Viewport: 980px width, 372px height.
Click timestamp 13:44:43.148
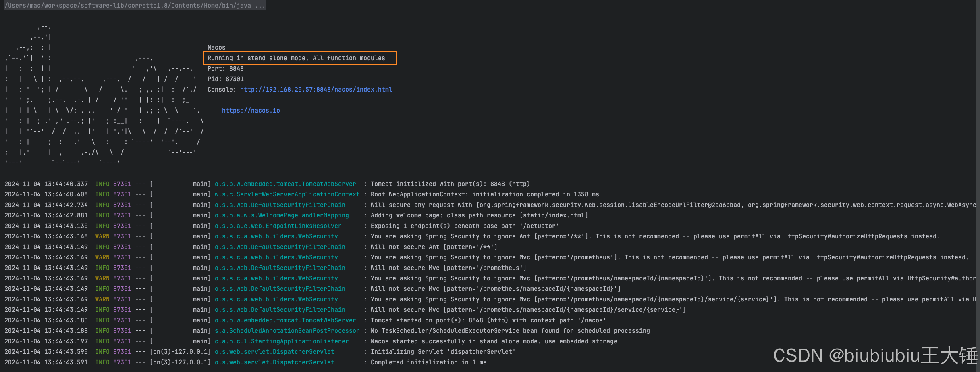[66, 236]
